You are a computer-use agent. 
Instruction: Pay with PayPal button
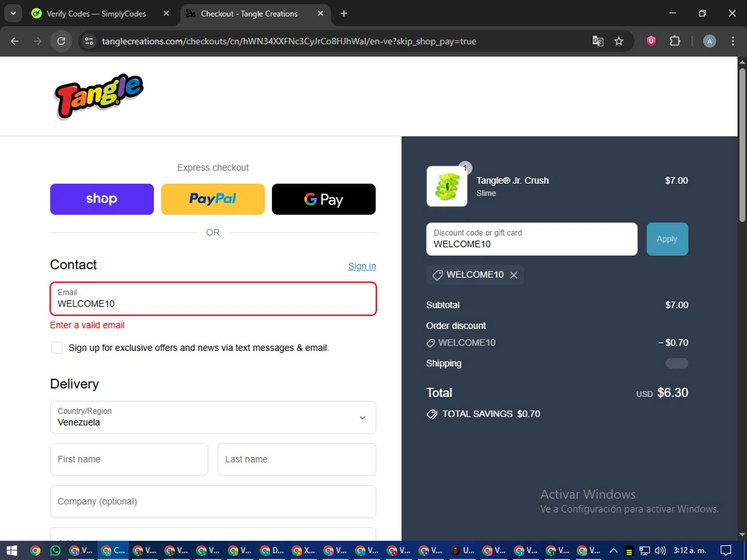pyautogui.click(x=213, y=199)
